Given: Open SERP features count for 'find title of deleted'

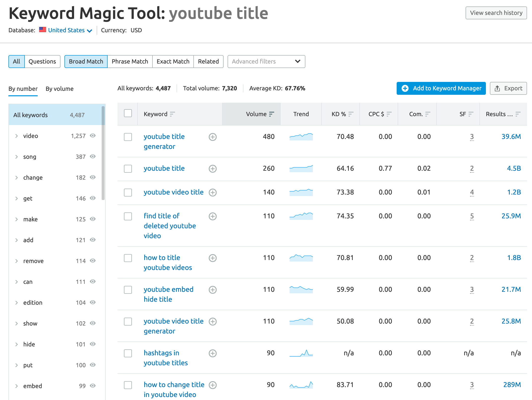Looking at the screenshot, I should 472,216.
